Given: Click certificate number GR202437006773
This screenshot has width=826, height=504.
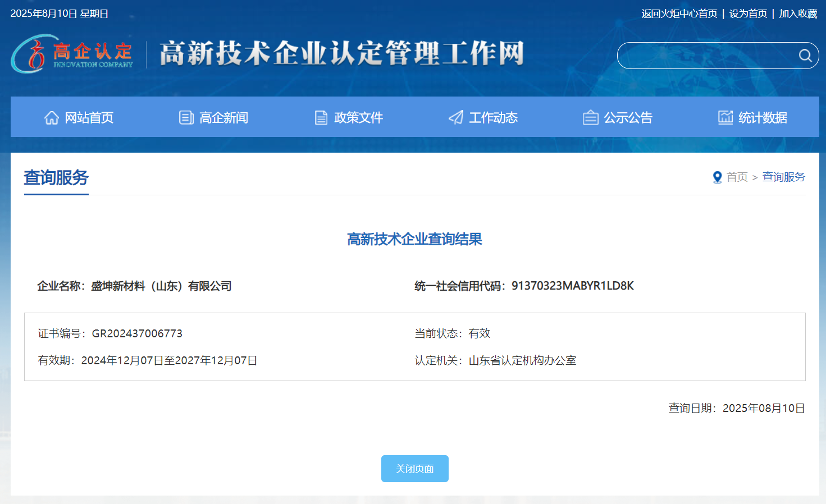Looking at the screenshot, I should (137, 333).
